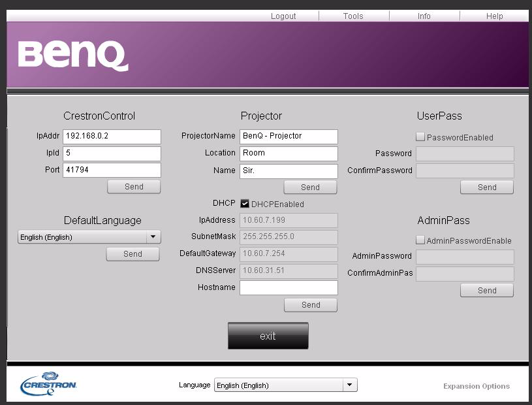This screenshot has height=405, width=532.
Task: Click the ProjectorName input field
Action: click(289, 137)
